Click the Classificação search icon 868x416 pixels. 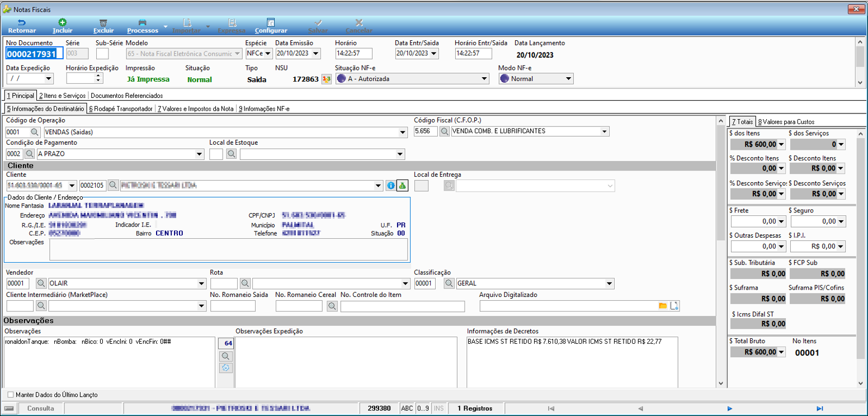tap(449, 283)
